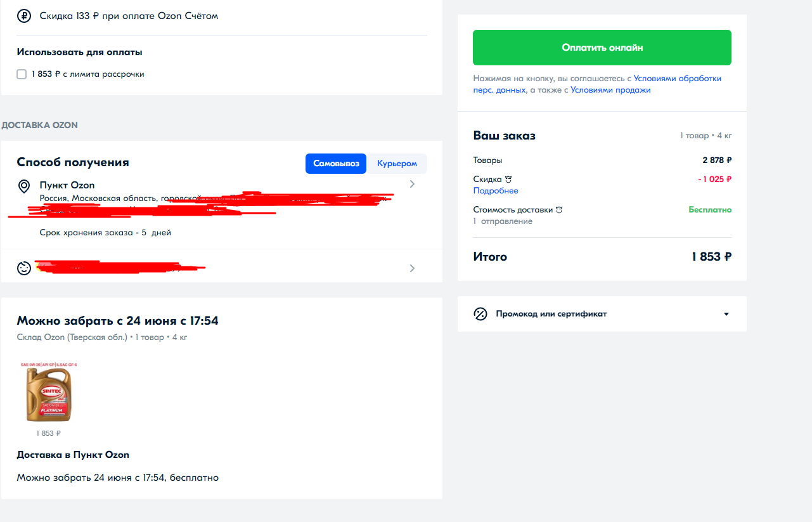This screenshot has height=522, width=812.
Task: Click the green Оплатить онлайн button
Action: [602, 48]
